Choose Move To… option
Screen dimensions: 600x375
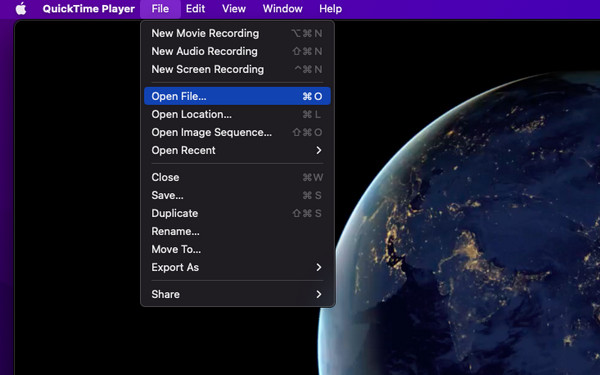(237, 249)
